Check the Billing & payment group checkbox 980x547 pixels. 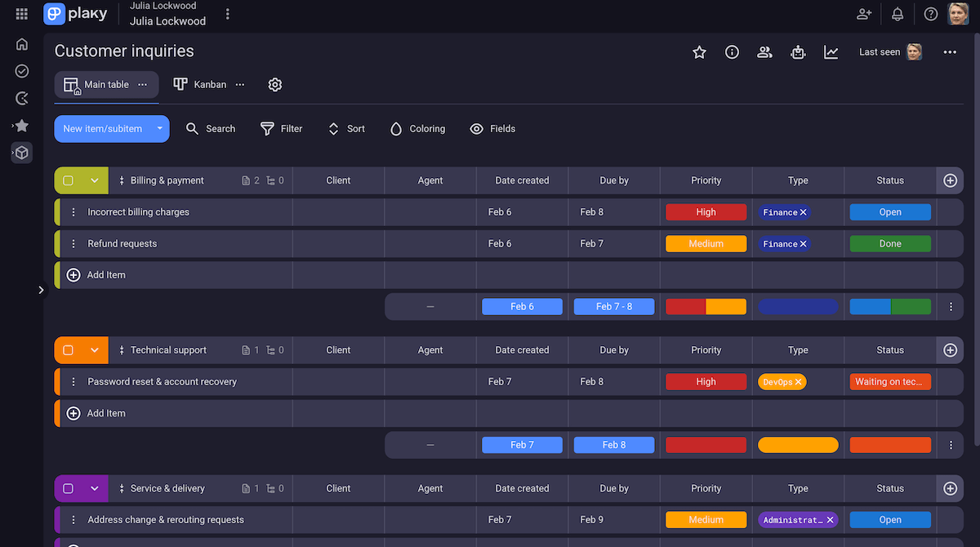pyautogui.click(x=69, y=180)
